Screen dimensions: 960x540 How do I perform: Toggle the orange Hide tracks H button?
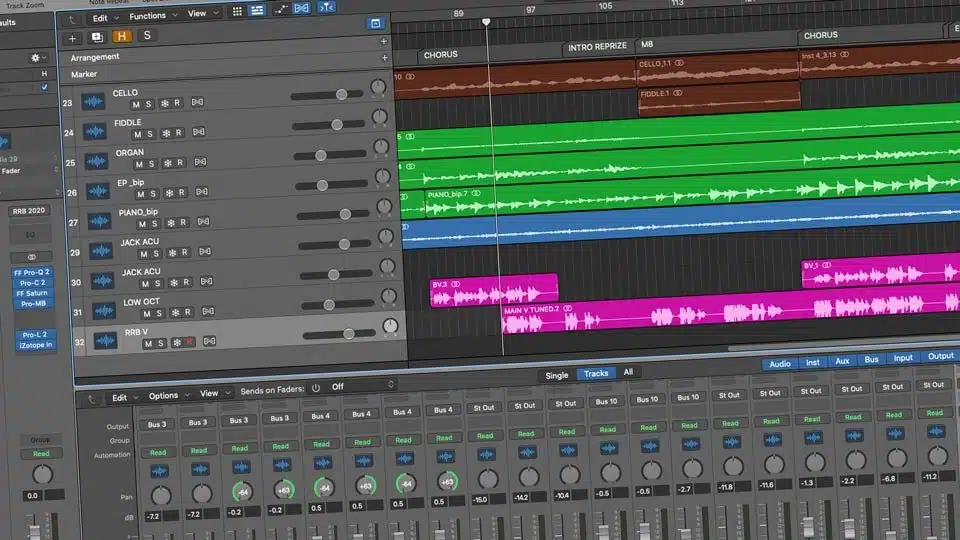click(x=122, y=37)
